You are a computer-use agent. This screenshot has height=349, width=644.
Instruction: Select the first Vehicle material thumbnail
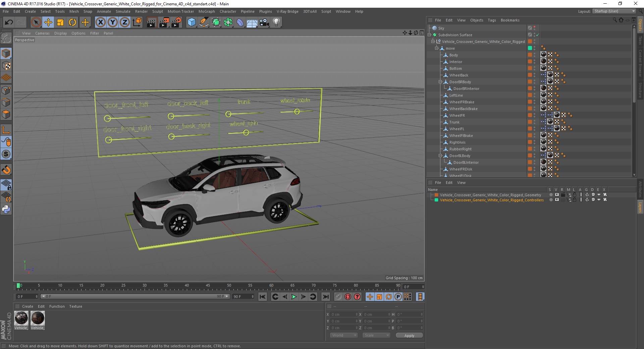click(21, 318)
